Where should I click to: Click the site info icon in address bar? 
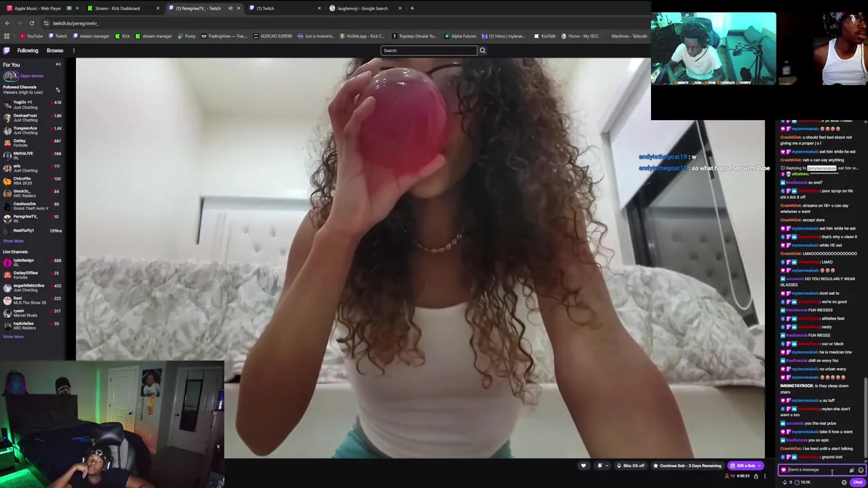[x=46, y=23]
